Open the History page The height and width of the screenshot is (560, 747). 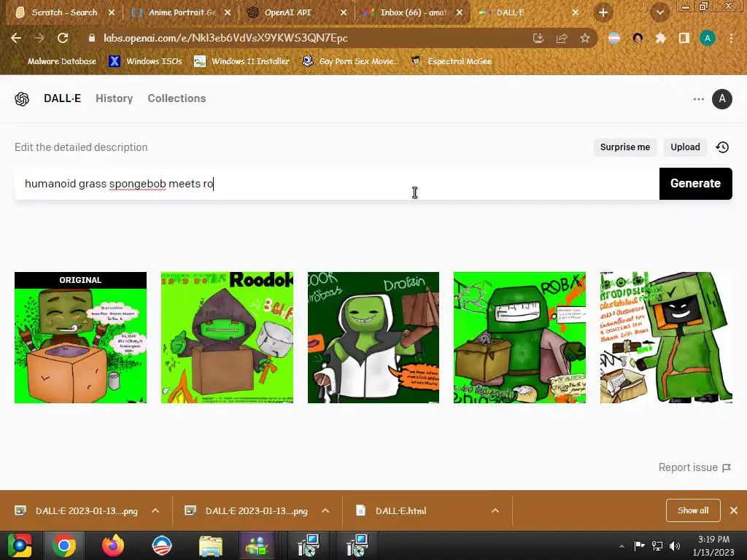tap(115, 98)
